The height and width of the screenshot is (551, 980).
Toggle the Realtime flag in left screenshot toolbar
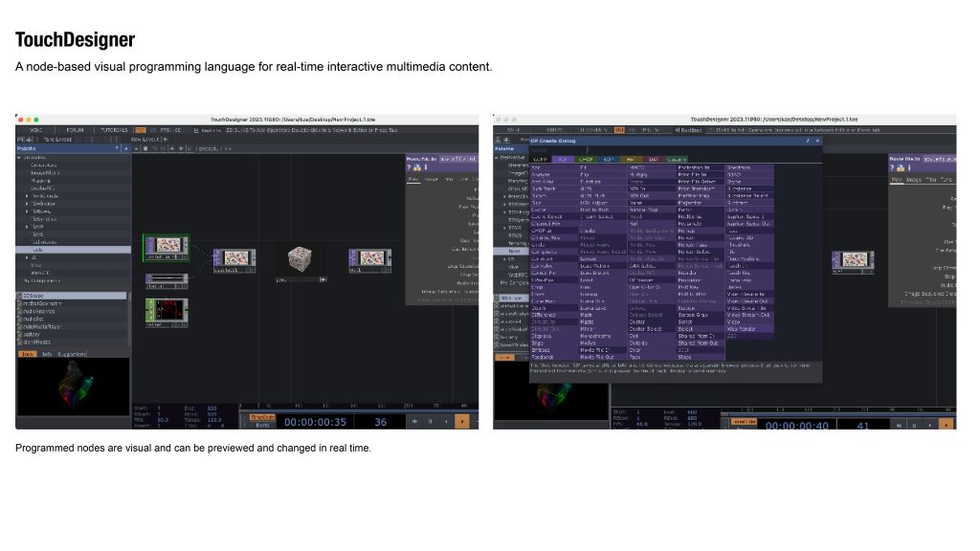tap(207, 130)
